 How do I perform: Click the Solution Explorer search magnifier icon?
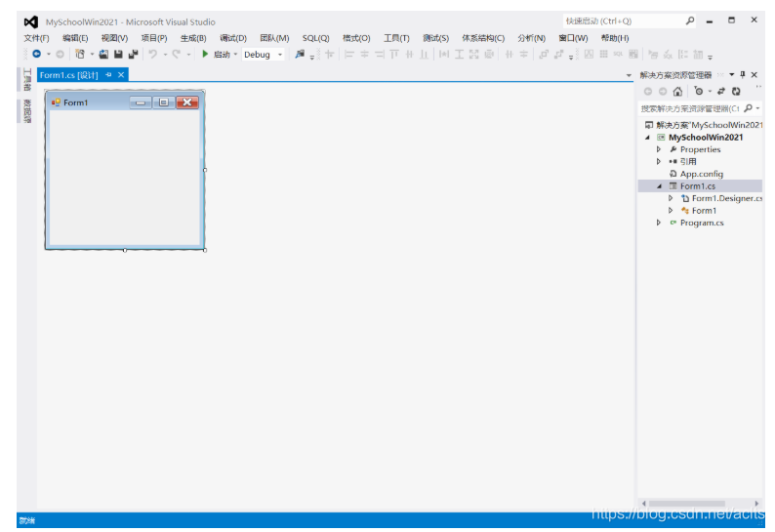tap(749, 108)
